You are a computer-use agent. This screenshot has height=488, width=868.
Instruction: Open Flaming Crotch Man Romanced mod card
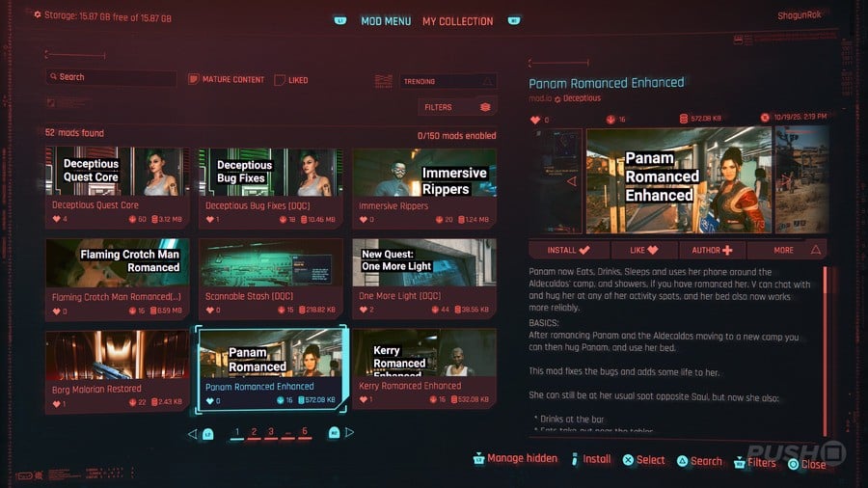[x=117, y=279]
